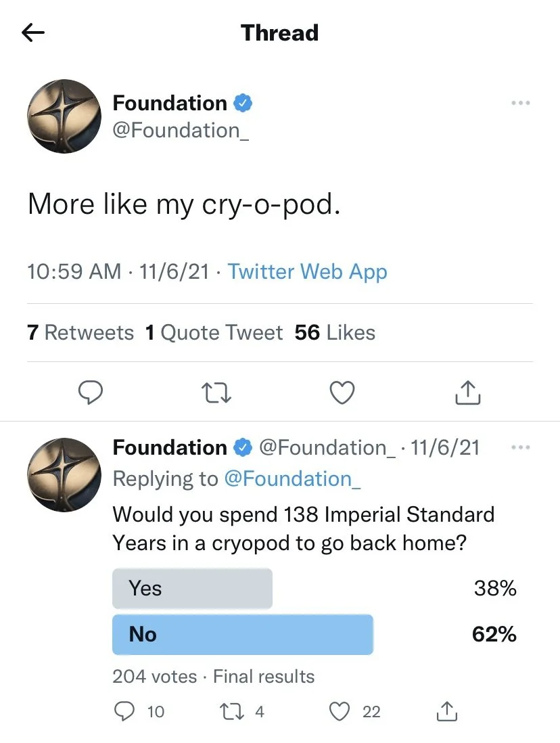Open more options on main tweet
This screenshot has width=560, height=743.
click(520, 104)
